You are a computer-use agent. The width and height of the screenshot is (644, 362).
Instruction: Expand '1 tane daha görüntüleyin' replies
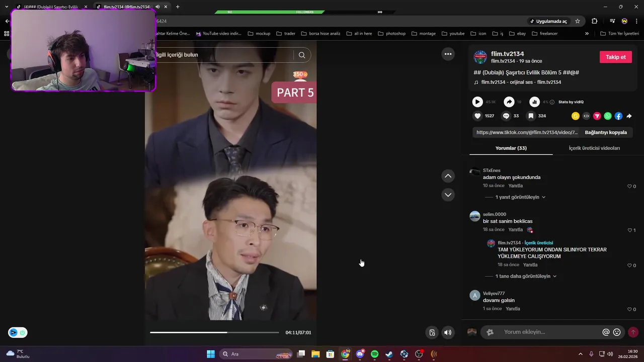click(526, 276)
